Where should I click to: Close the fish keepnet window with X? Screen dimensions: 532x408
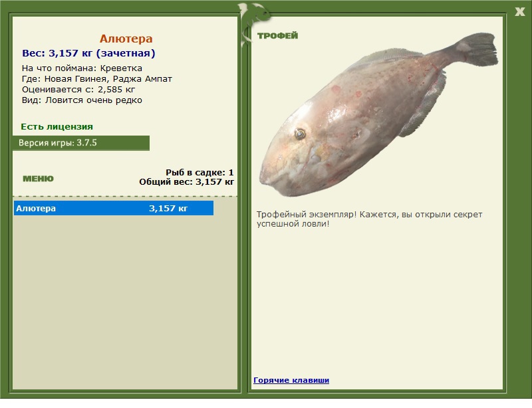tap(519, 12)
